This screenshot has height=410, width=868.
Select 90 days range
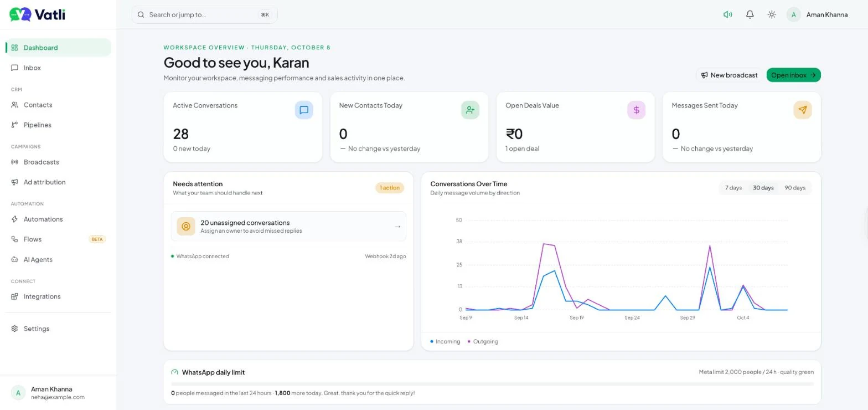(795, 188)
